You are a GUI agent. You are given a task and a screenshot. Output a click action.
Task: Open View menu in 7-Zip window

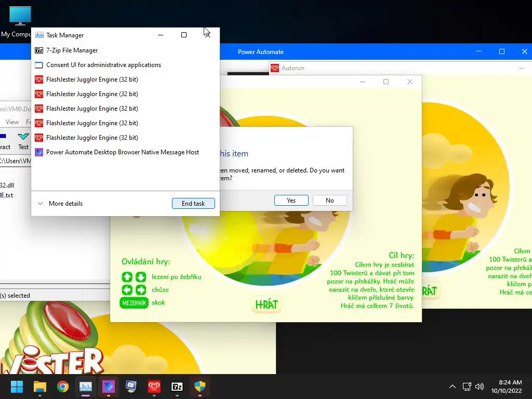tap(12, 122)
